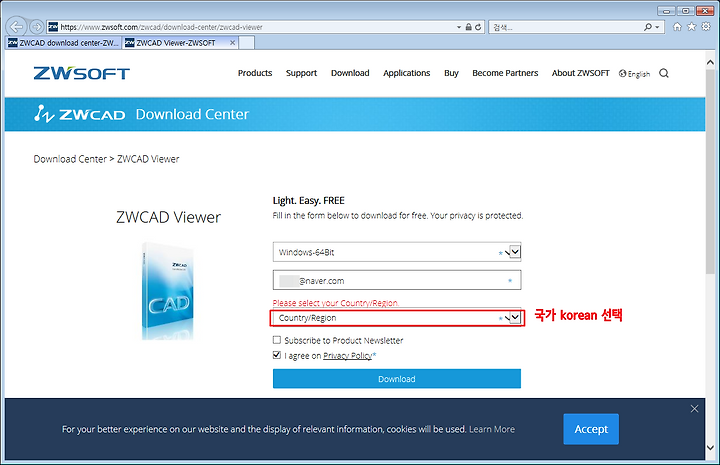Open a new blank browser tab

247,43
